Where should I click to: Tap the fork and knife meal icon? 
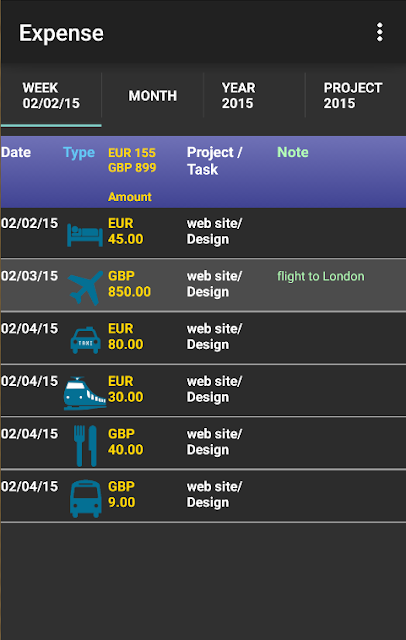point(85,446)
